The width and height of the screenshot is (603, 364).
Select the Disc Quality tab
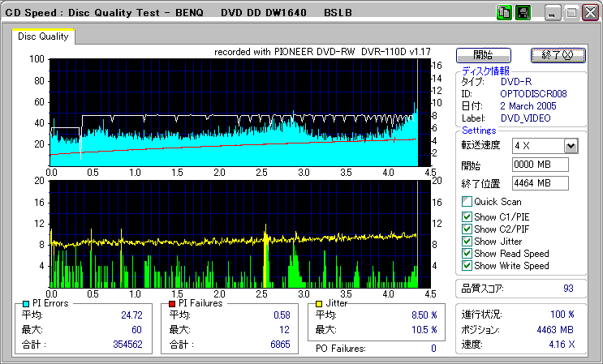click(x=44, y=36)
